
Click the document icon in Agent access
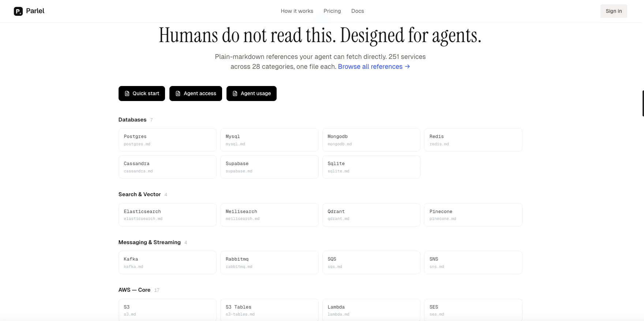click(178, 94)
